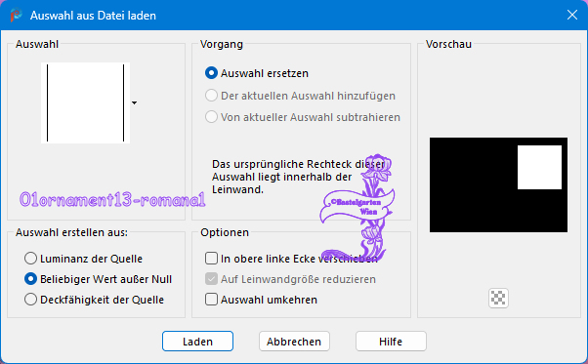Click the text 'Das ursprüngliche Rechteck dieser'
Image resolution: width=588 pixels, height=364 pixels.
[299, 164]
